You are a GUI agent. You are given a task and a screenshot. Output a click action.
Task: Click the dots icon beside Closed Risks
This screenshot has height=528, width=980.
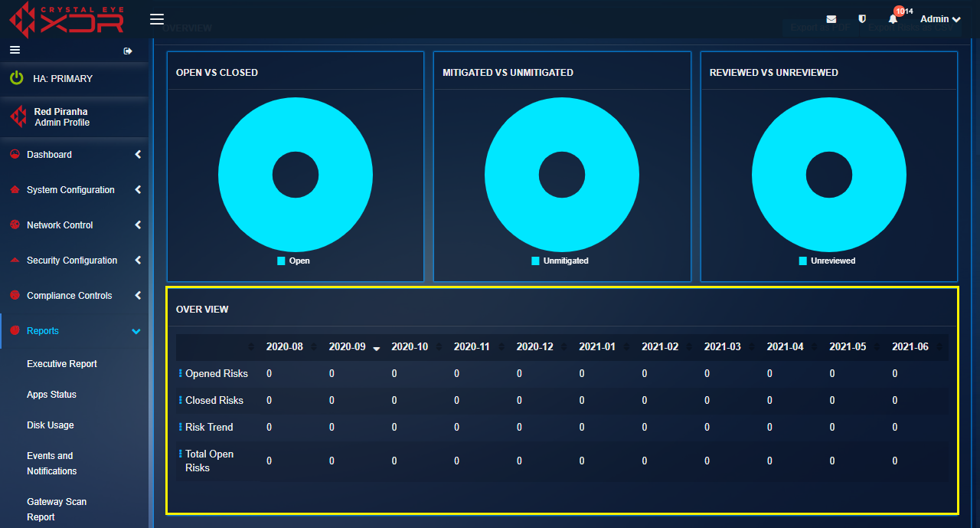[181, 400]
